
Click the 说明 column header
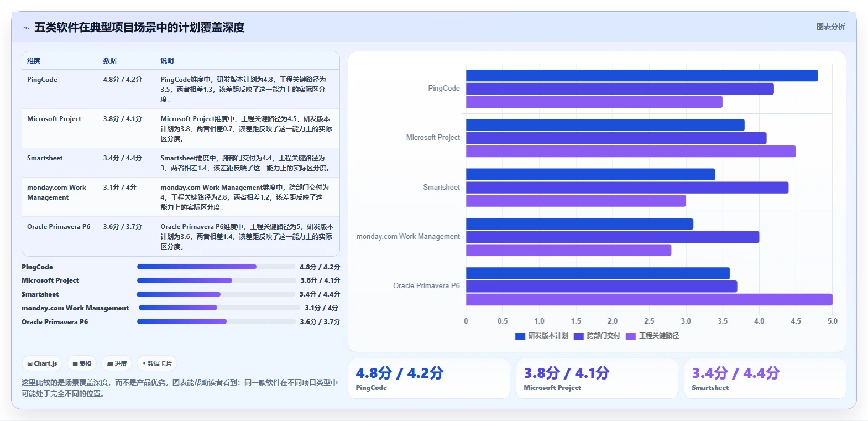point(167,61)
